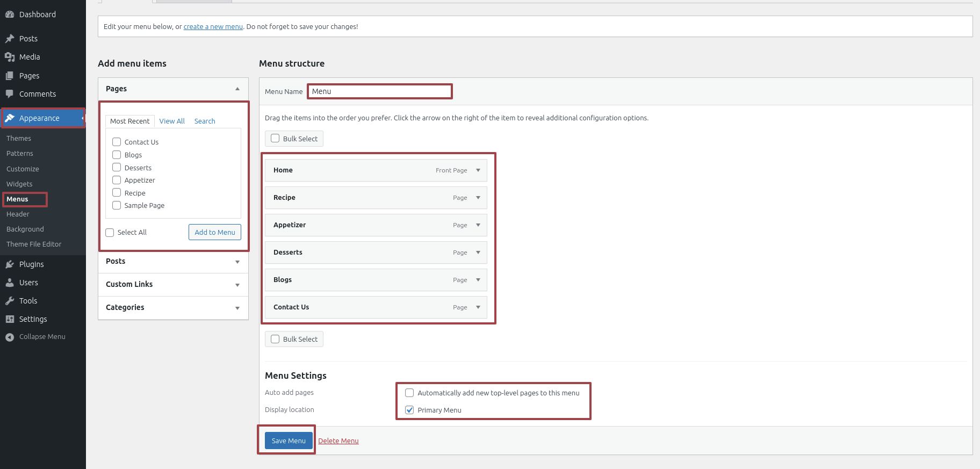Click the Menu Name input field
Image resolution: width=980 pixels, height=469 pixels.
[380, 91]
